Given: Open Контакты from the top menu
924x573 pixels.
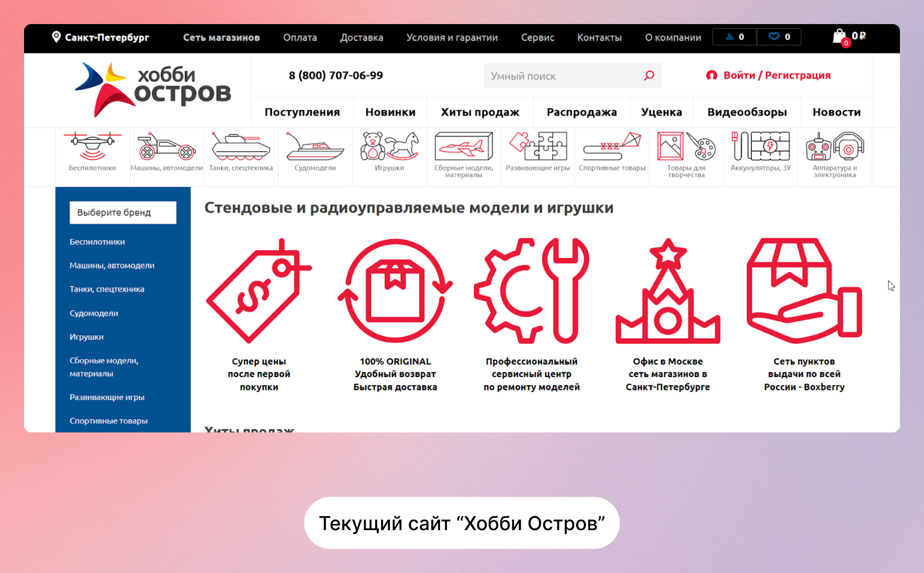Looking at the screenshot, I should [599, 37].
